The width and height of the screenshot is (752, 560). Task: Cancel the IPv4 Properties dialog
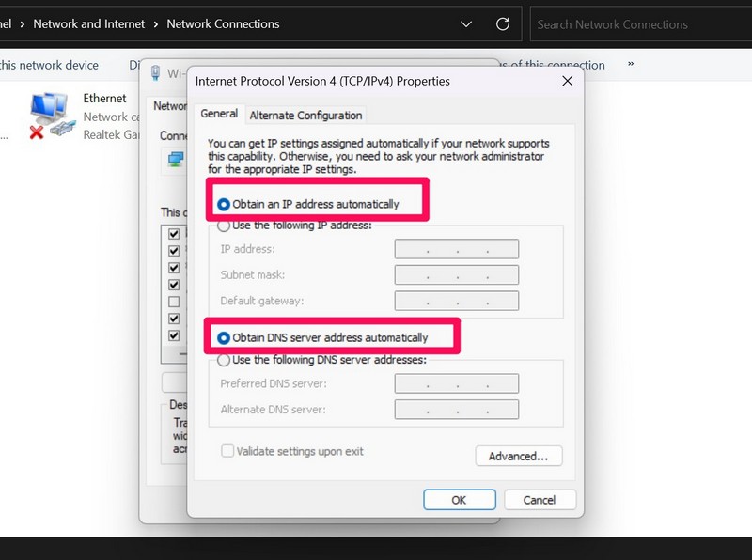click(x=540, y=500)
